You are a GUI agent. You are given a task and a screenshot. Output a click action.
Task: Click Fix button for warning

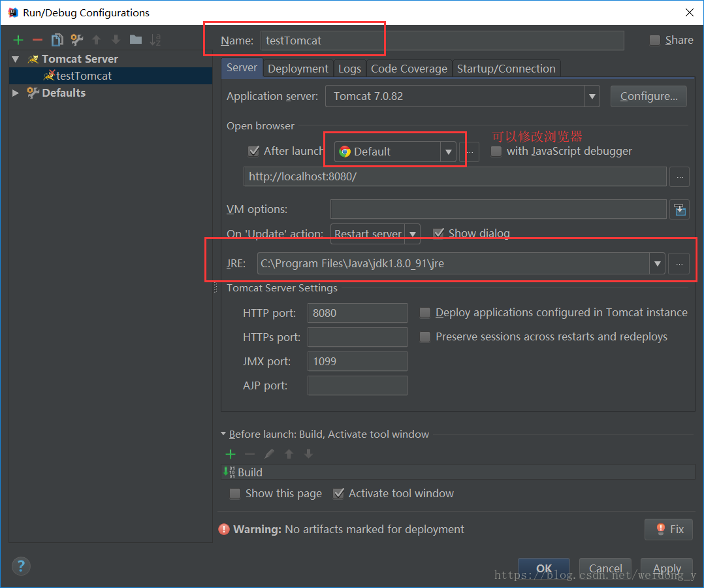tap(669, 530)
